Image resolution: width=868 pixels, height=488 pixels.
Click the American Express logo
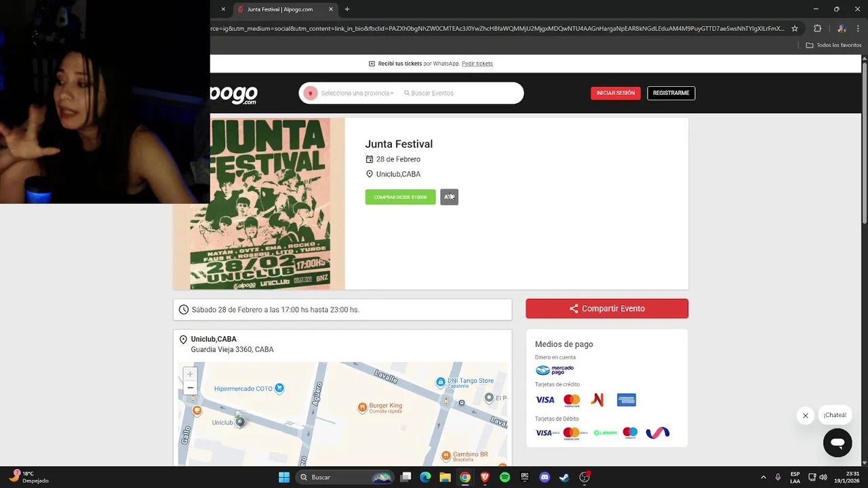(x=627, y=400)
